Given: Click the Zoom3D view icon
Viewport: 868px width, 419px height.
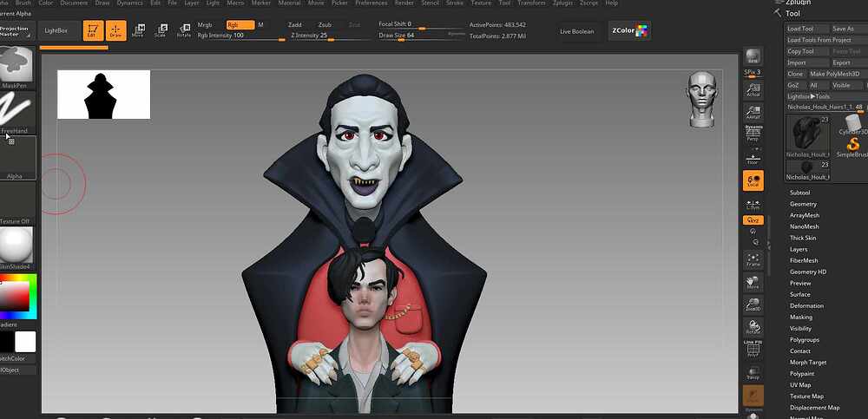Looking at the screenshot, I should click(x=753, y=305).
